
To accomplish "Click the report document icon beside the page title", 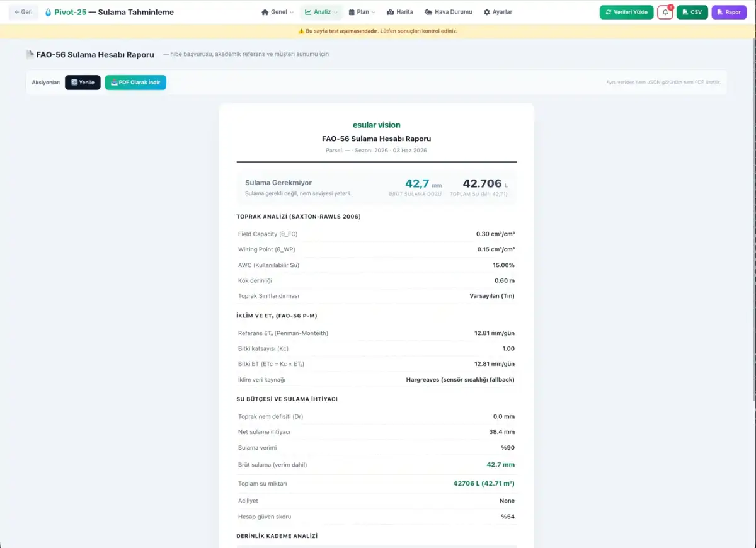I will (x=30, y=55).
